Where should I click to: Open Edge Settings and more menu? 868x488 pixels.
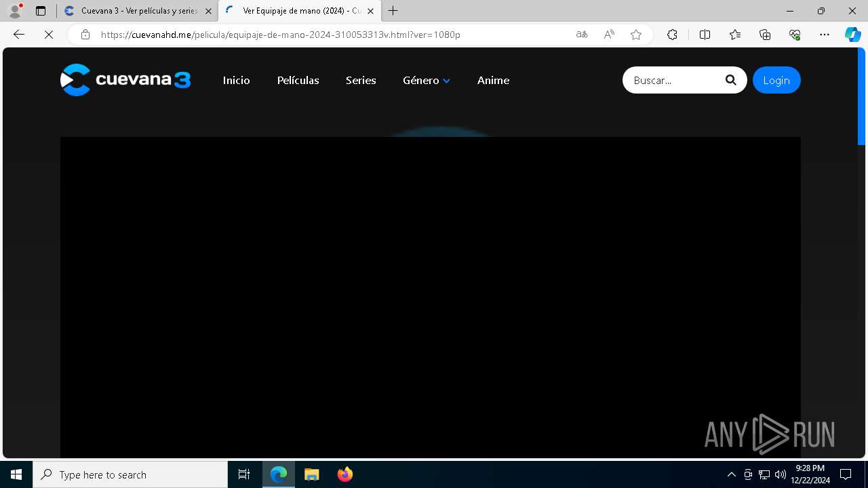coord(825,35)
